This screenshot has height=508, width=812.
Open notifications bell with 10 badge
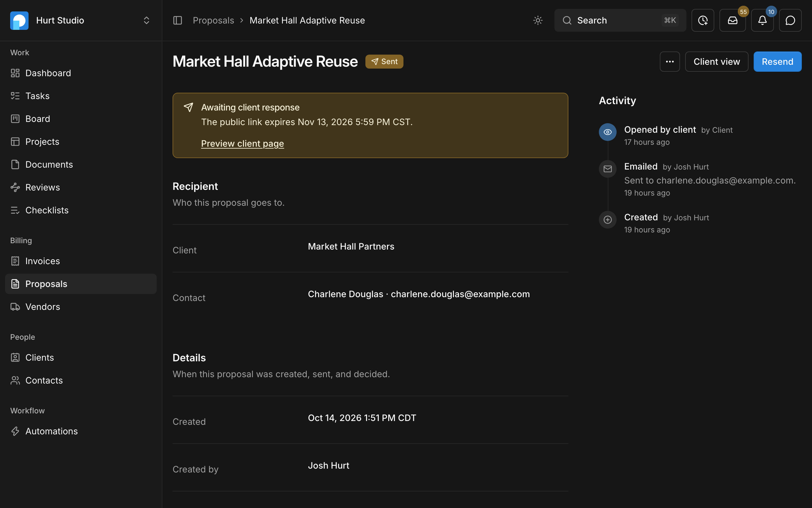[762, 21]
